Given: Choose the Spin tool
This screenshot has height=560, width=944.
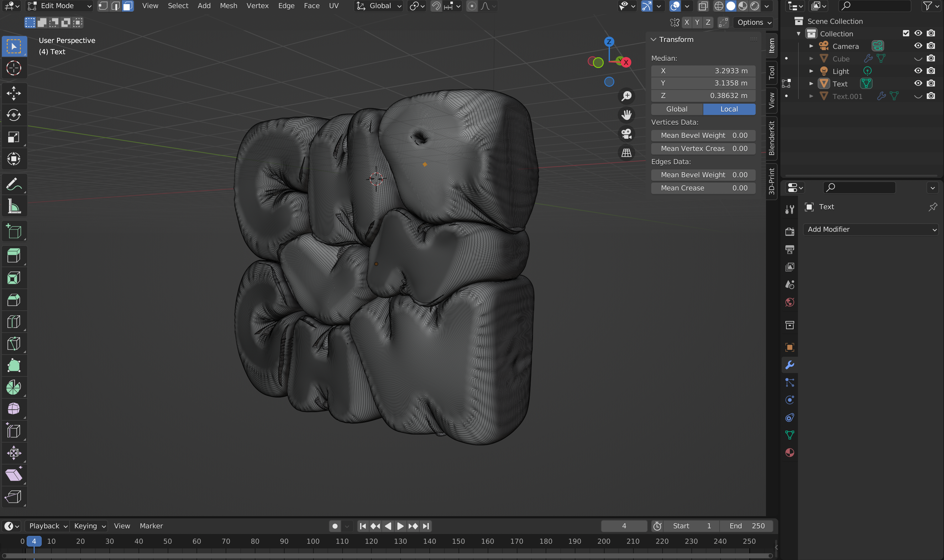Looking at the screenshot, I should pyautogui.click(x=14, y=387).
